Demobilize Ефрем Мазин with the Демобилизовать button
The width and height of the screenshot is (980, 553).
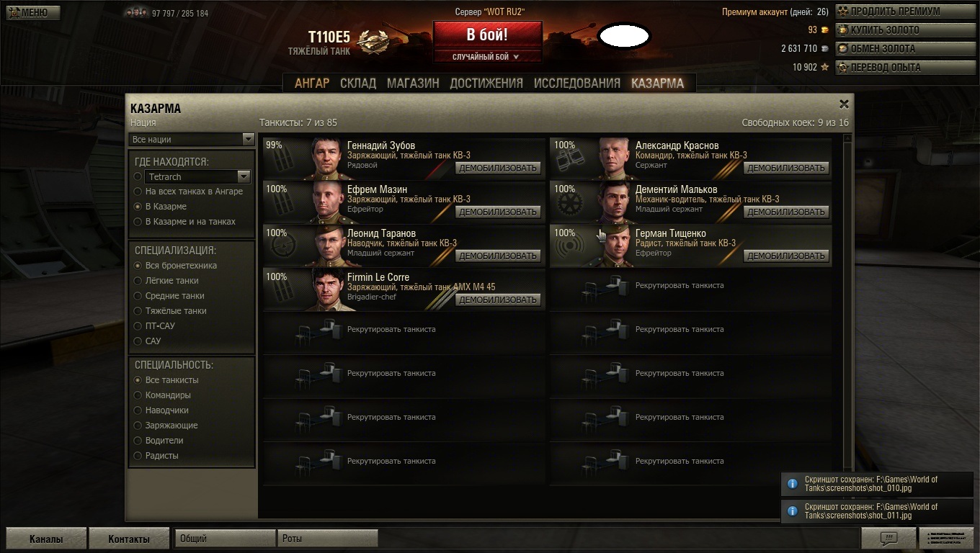pos(498,212)
